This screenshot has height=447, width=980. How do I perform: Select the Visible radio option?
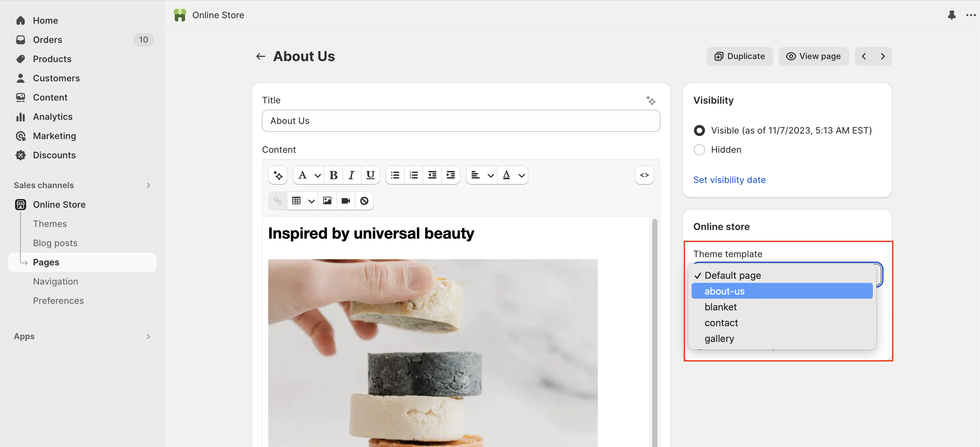(699, 130)
